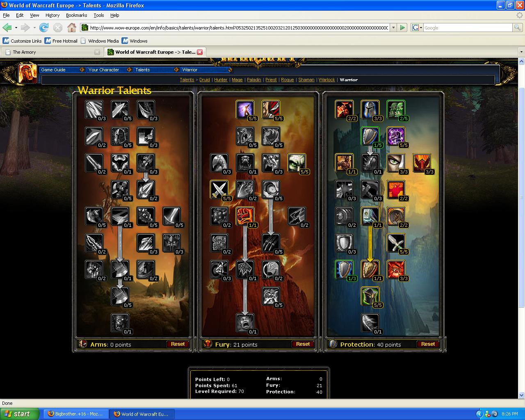Click Last Stand 1/1 talent in Protection tree
This screenshot has height=420, width=525.
tap(345, 163)
